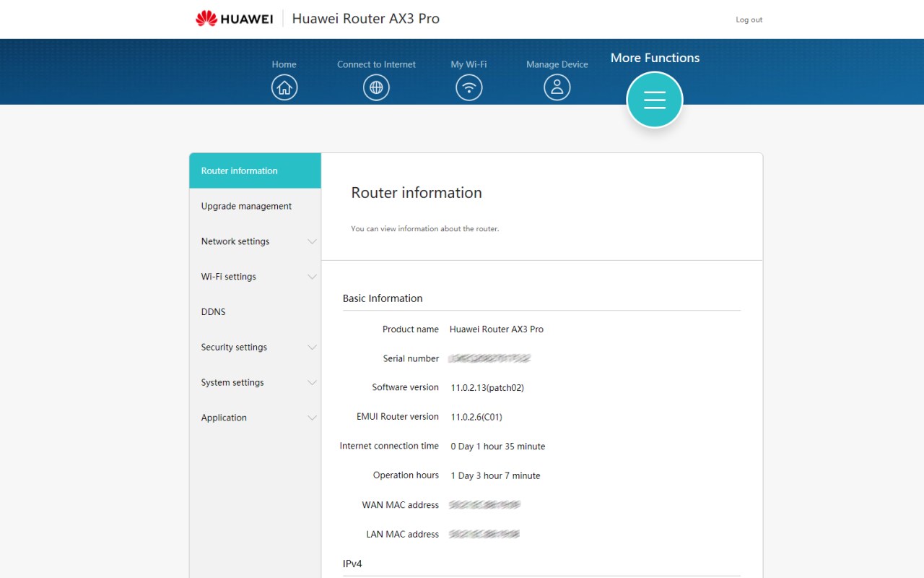This screenshot has width=924, height=578.
Task: Click the WAN MAC address label
Action: click(401, 505)
